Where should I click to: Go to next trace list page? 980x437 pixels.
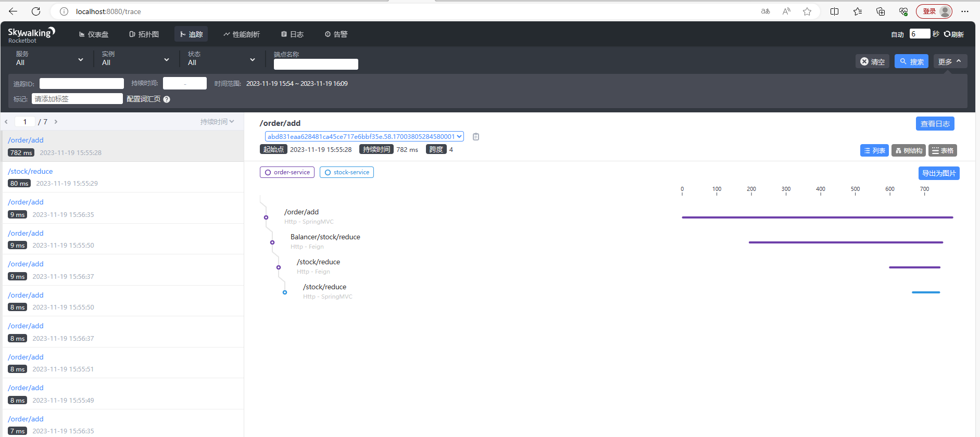point(56,122)
